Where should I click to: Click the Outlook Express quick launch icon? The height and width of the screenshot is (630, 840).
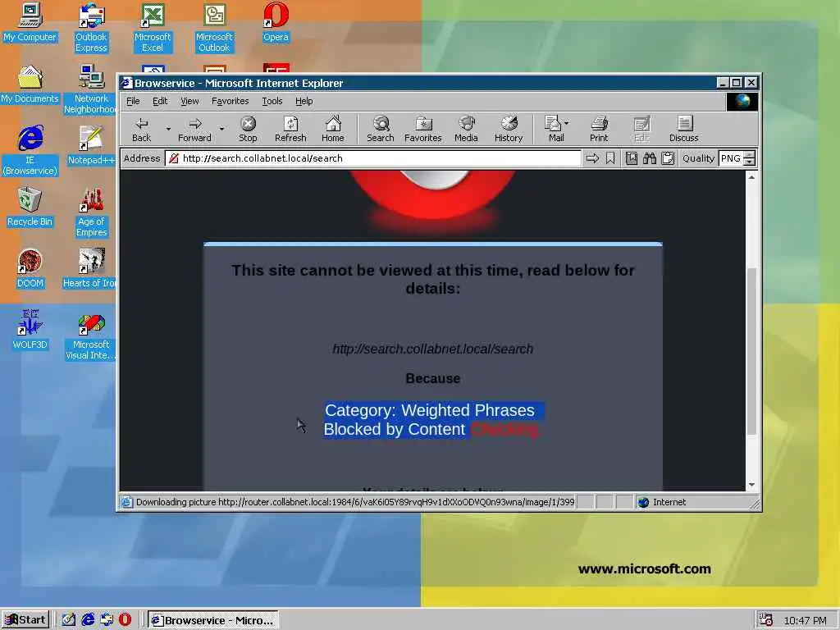[x=107, y=620]
